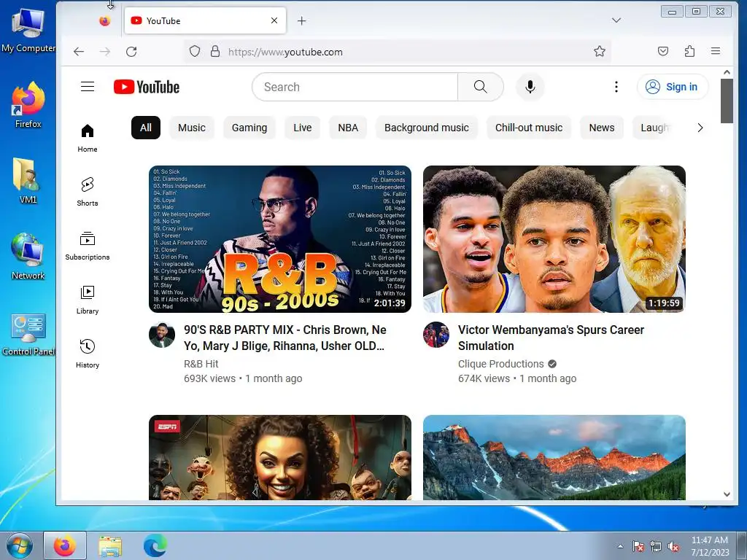Click Action Center flag tray icon

tap(638, 546)
